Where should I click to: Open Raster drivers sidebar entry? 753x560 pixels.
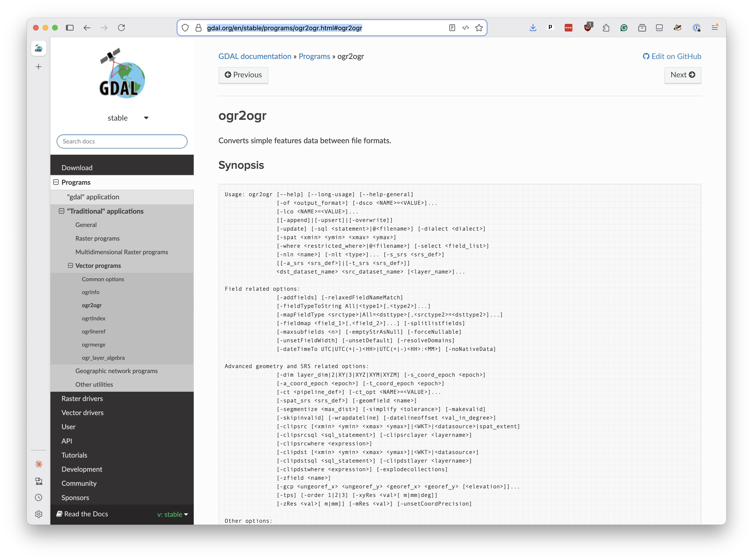point(82,399)
